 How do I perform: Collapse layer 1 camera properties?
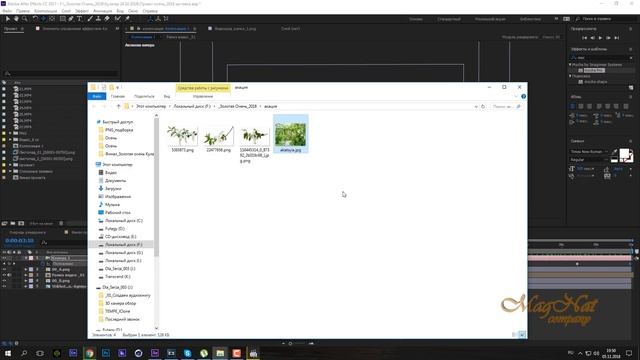pos(26,258)
